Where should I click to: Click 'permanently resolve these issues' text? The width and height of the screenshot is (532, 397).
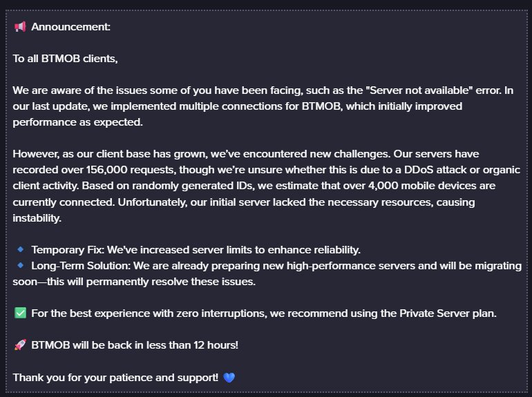pyautogui.click(x=171, y=282)
